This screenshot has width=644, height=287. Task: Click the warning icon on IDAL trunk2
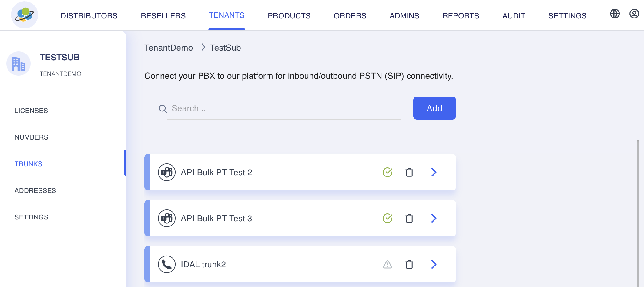387,264
